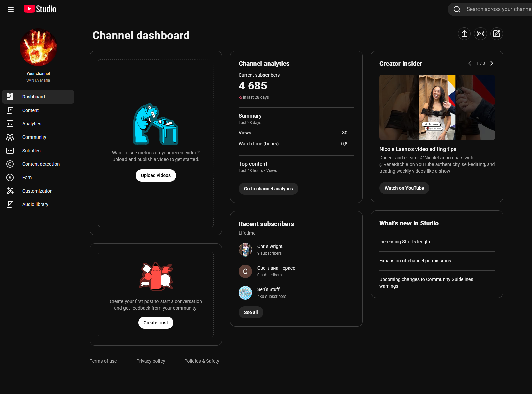Click the Views value 30

point(345,133)
